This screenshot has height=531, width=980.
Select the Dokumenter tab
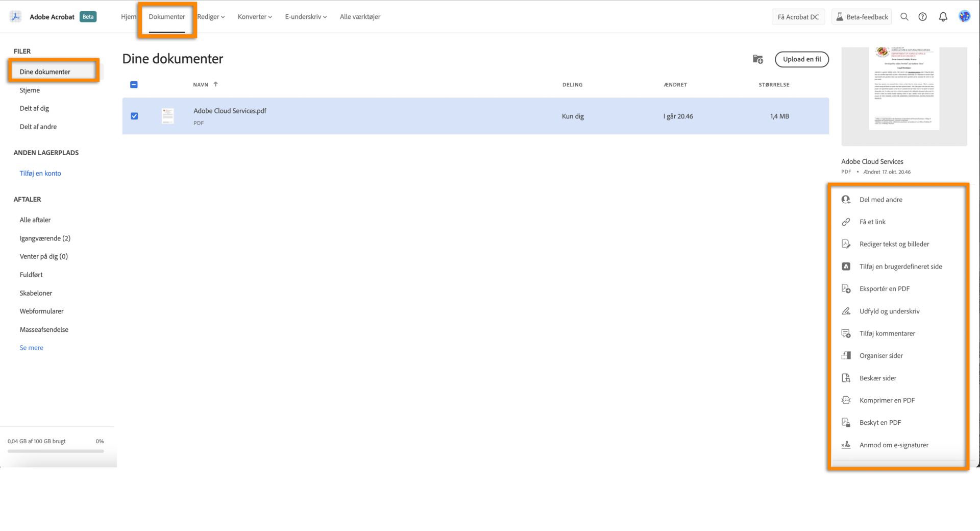167,17
